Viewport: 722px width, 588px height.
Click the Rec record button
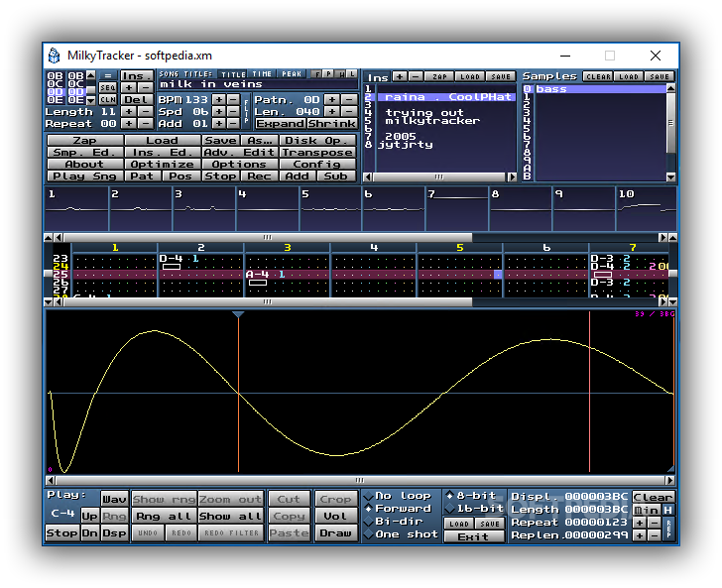[259, 176]
